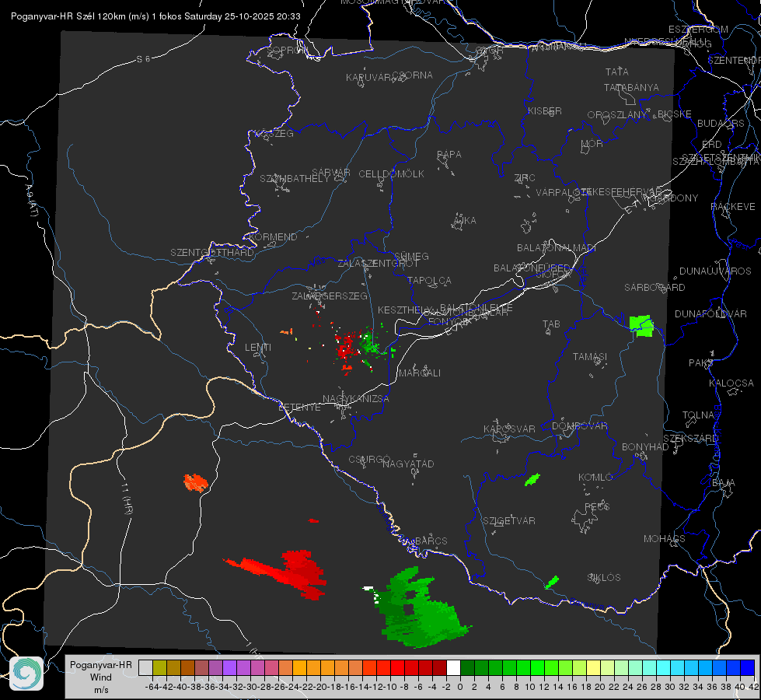Click the TATA city label
Image resolution: width=761 pixels, height=700 pixels.
pos(617,72)
